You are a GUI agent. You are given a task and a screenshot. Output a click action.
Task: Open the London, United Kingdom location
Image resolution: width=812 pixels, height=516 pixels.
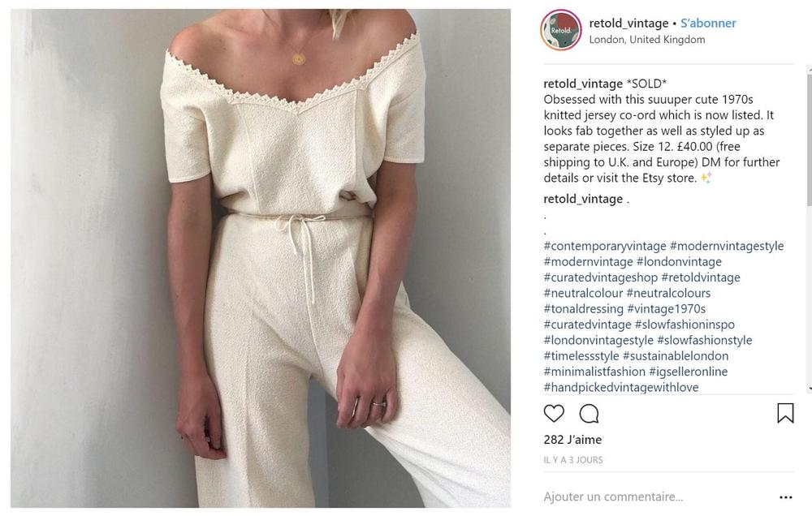(x=647, y=39)
